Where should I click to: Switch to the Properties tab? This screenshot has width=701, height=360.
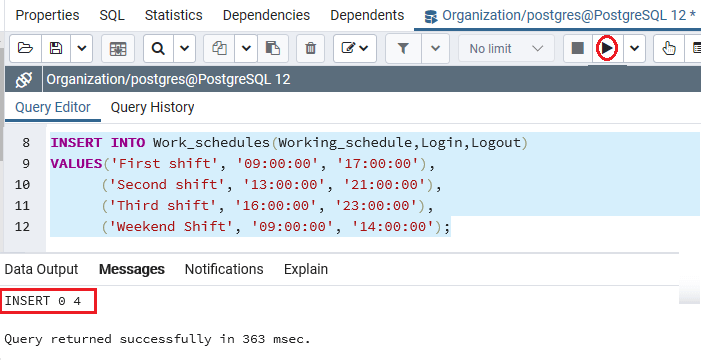pos(47,15)
